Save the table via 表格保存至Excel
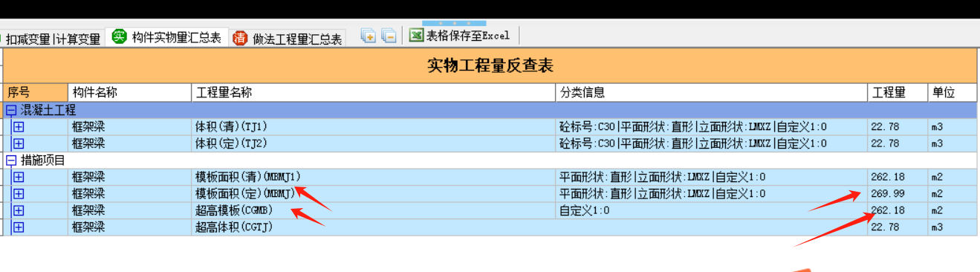 460,36
